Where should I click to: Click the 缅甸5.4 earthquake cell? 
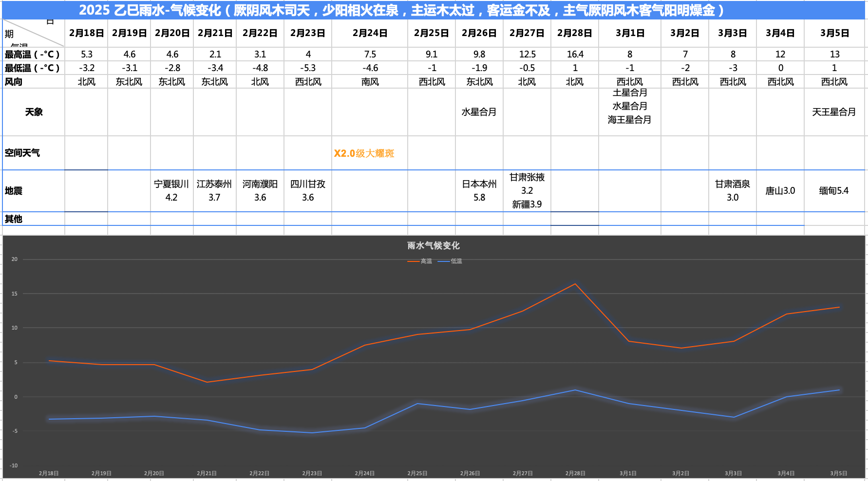[x=834, y=191]
